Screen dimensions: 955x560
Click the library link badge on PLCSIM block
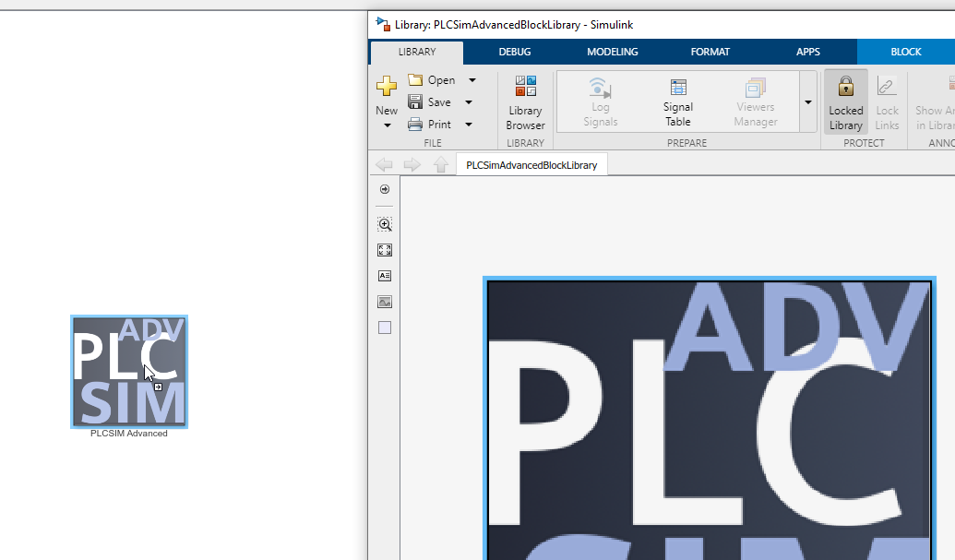click(x=158, y=387)
